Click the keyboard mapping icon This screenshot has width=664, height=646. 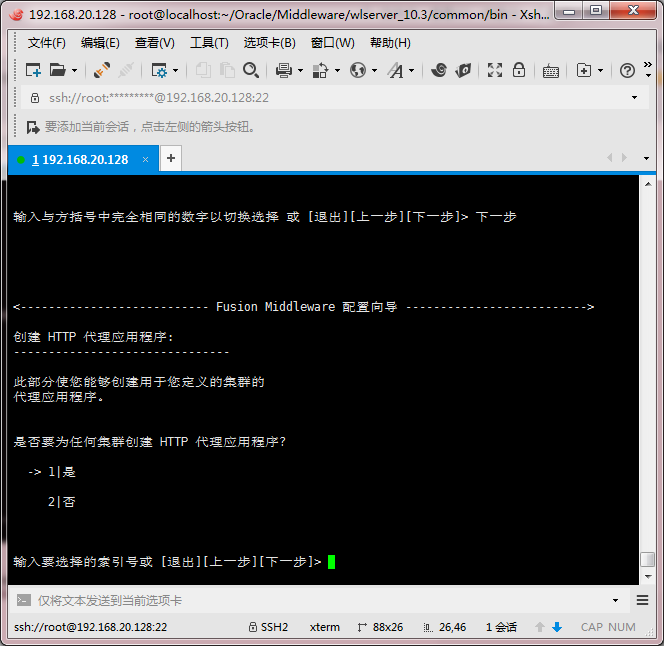(x=551, y=71)
